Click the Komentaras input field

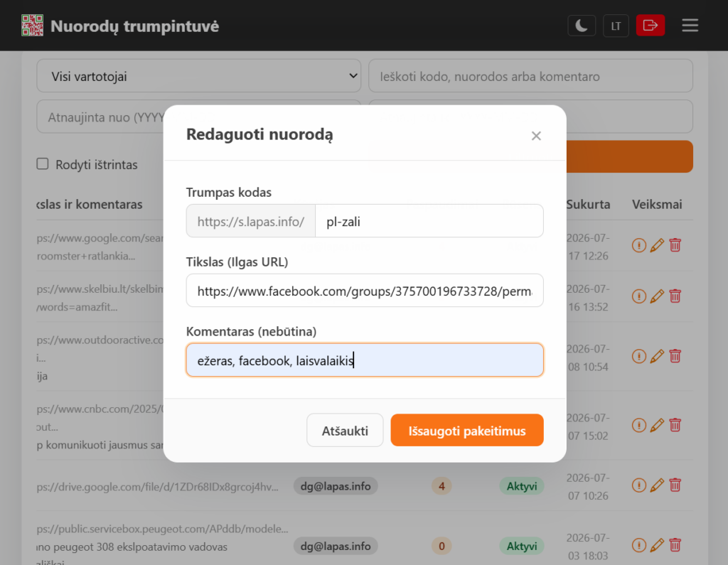click(365, 360)
